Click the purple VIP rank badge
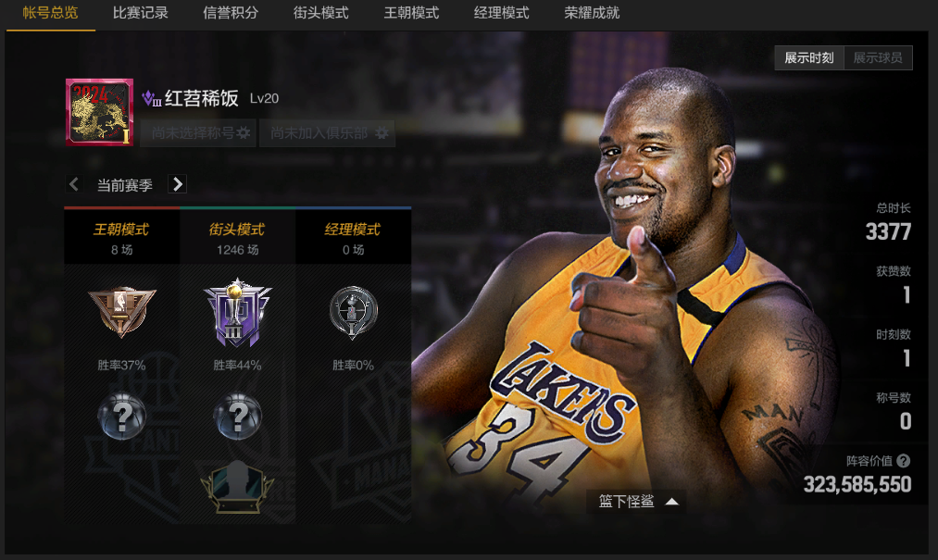The width and height of the screenshot is (938, 560). pos(151,98)
